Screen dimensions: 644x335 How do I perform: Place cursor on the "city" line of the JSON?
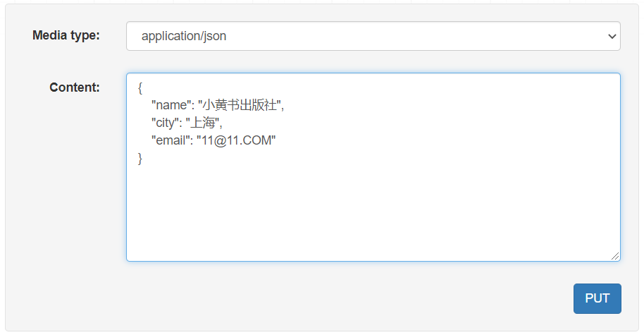[187, 123]
